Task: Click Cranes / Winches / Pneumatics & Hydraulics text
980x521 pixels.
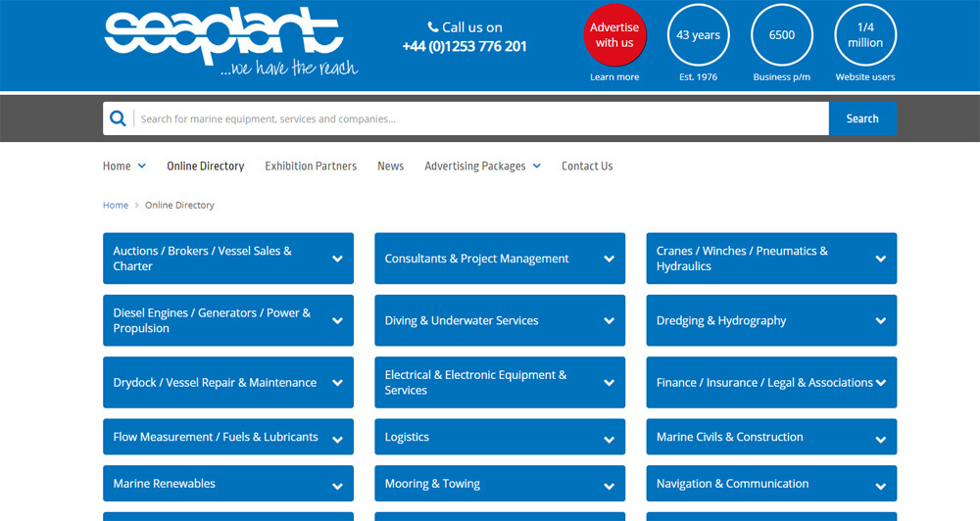Action: coord(742,258)
